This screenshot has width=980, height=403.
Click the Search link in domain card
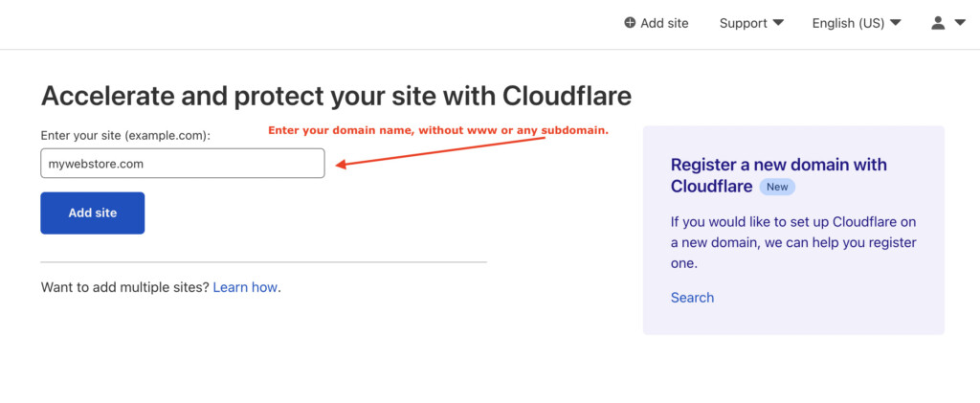(692, 298)
